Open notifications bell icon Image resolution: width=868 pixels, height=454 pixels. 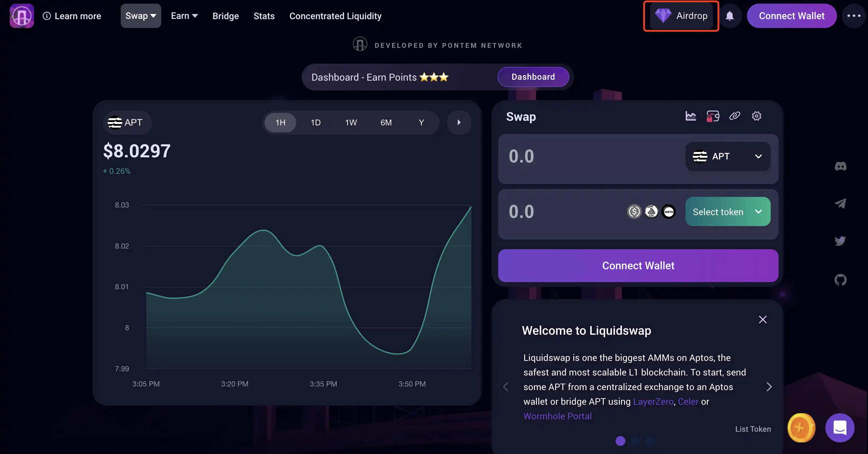tap(730, 16)
